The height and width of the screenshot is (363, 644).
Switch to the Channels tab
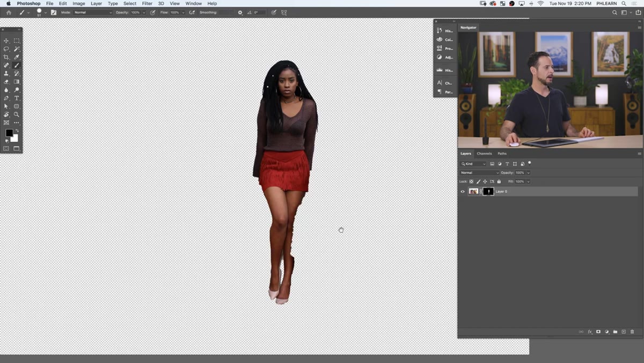484,154
